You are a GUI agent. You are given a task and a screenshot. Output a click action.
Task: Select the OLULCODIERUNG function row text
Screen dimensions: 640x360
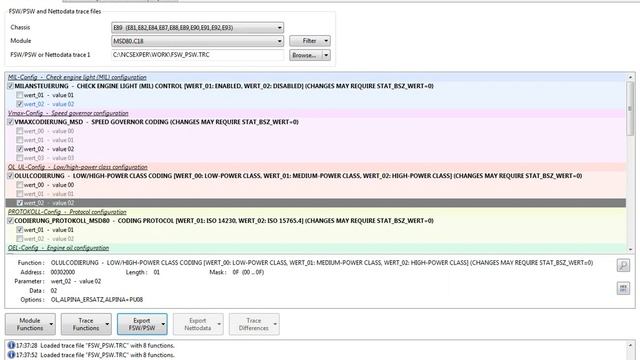298,176
